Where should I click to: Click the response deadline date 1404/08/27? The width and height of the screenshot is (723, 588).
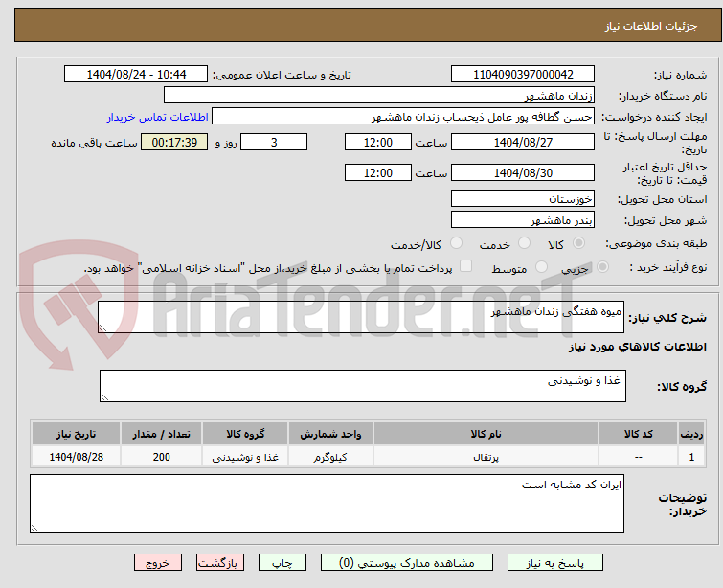(x=523, y=142)
